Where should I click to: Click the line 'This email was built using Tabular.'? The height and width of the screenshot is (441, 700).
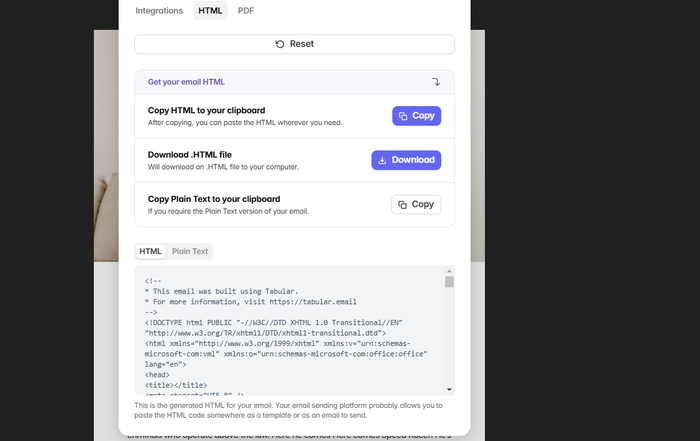(221, 291)
